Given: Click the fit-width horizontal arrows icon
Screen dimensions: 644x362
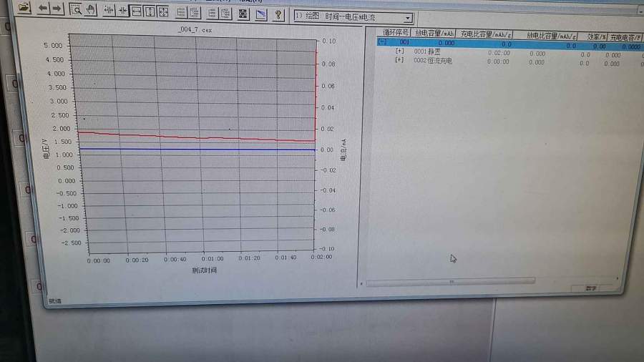Looking at the screenshot, I should point(136,11).
